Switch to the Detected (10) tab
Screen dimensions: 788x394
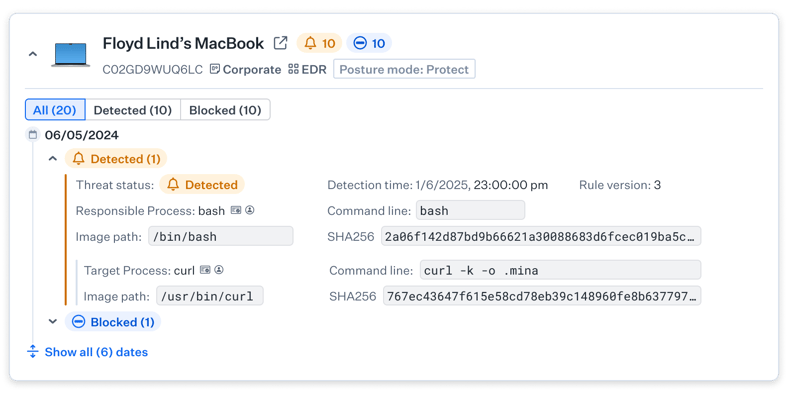[x=133, y=110]
